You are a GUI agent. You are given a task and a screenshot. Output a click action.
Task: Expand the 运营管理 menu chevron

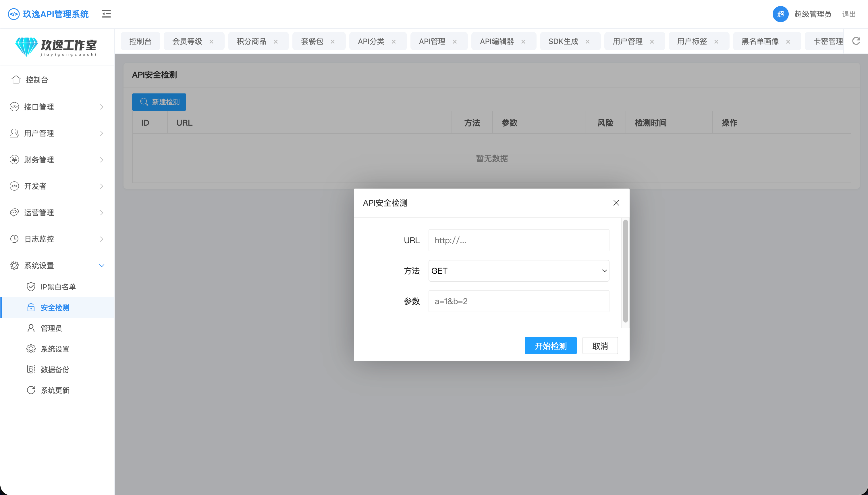(x=102, y=213)
